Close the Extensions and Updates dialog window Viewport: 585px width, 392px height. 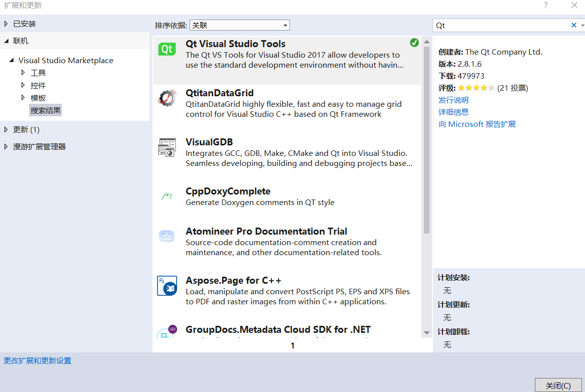(574, 5)
